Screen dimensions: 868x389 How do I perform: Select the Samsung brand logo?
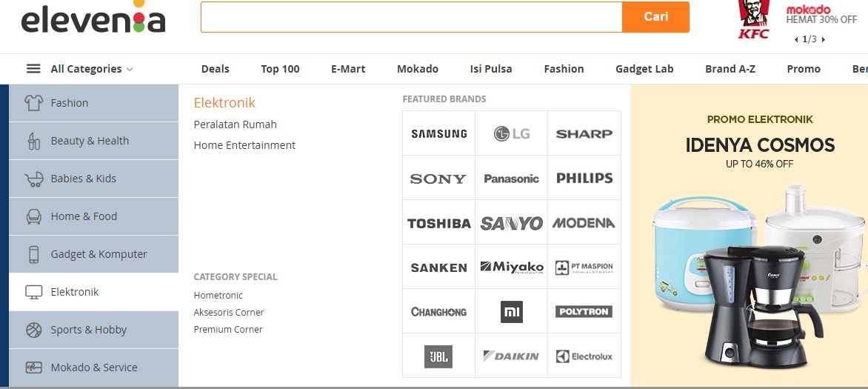point(439,133)
